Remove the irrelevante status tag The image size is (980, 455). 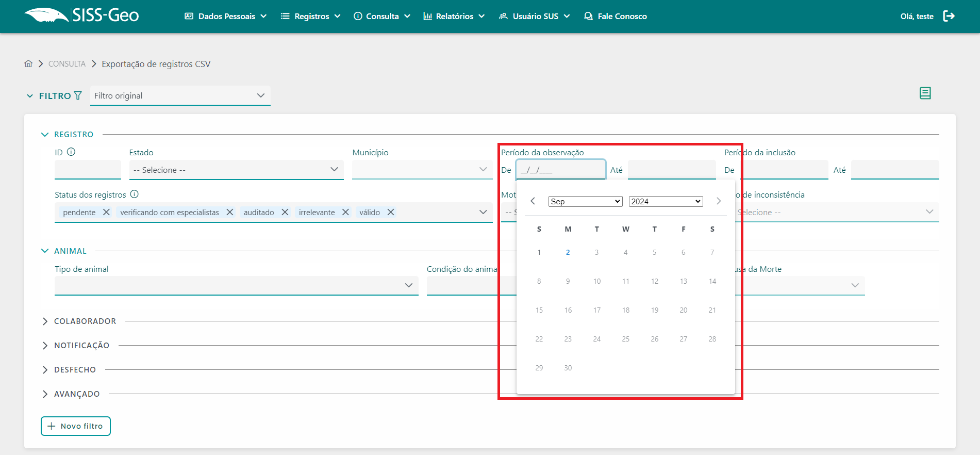tap(345, 212)
